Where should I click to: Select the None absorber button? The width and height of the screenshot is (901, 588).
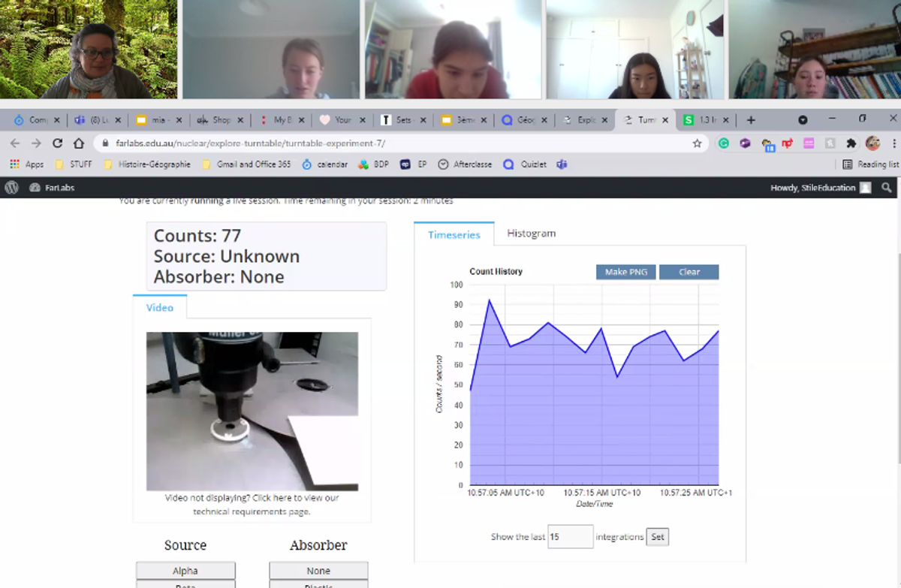pos(318,571)
